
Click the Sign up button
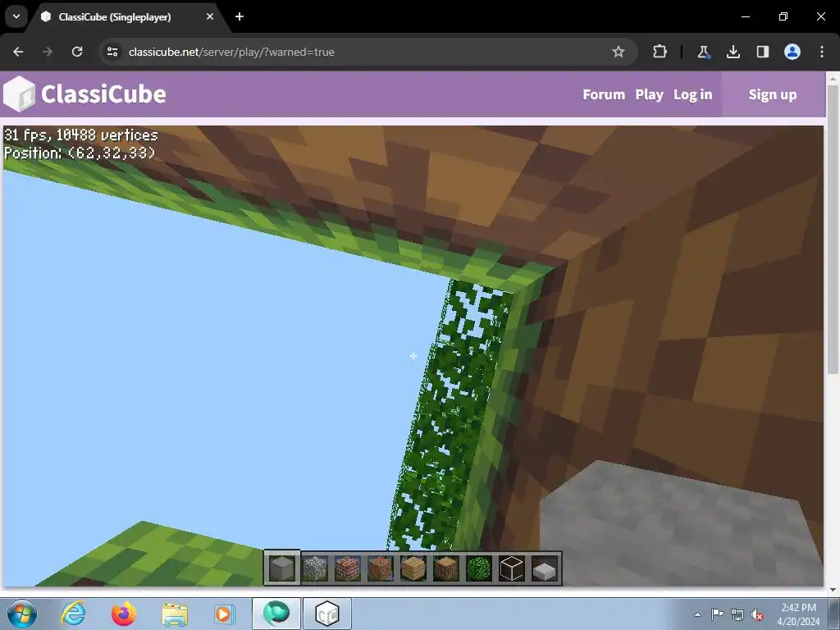click(773, 94)
